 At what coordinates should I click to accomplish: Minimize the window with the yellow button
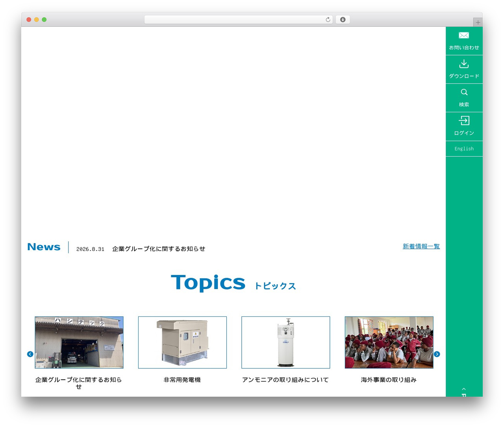point(37,20)
